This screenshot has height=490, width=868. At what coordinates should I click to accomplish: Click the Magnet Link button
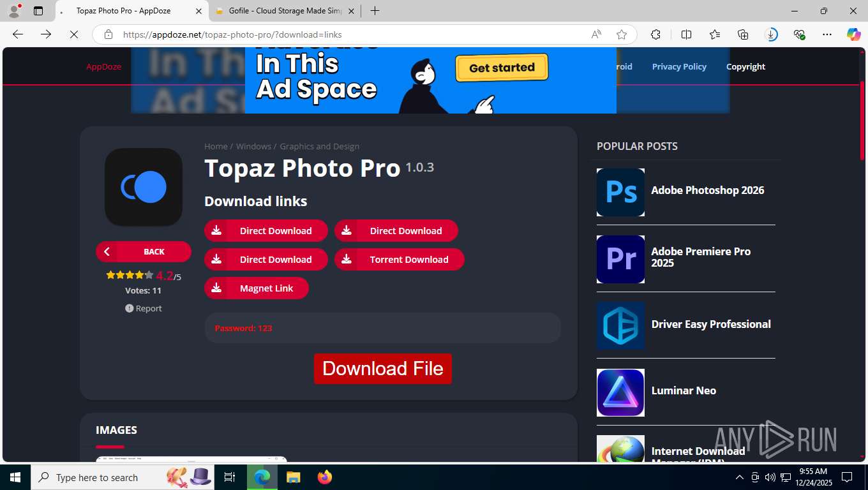coord(257,288)
